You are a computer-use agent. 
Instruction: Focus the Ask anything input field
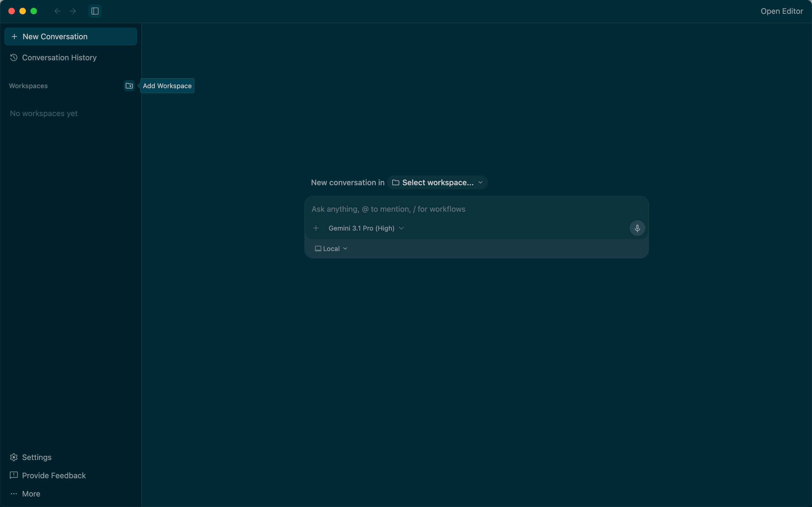pos(476,209)
